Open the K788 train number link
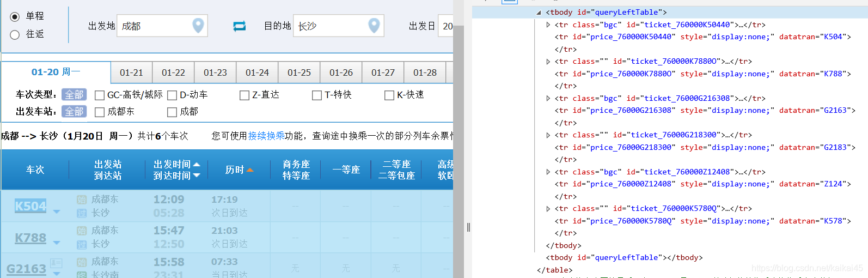Screen dimensions: 868x278 point(30,238)
